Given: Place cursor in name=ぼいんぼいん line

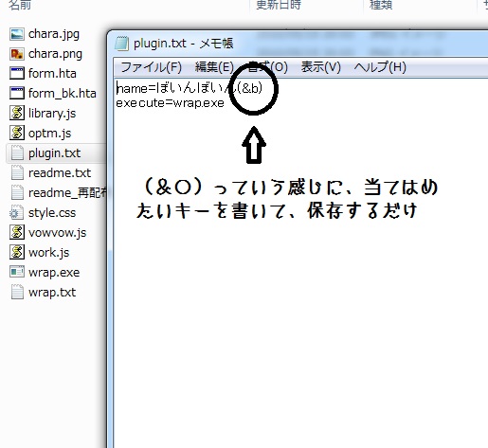Looking at the screenshot, I should pos(190,88).
